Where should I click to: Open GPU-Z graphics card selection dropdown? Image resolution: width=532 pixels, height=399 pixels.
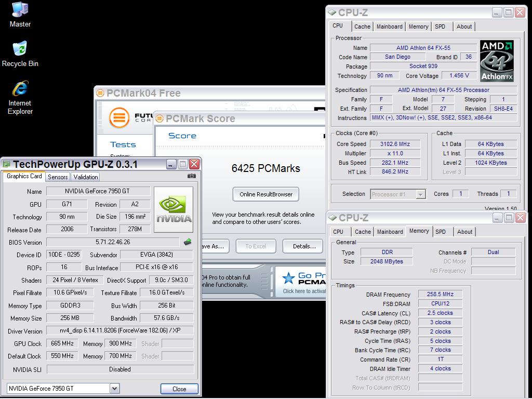pos(115,389)
